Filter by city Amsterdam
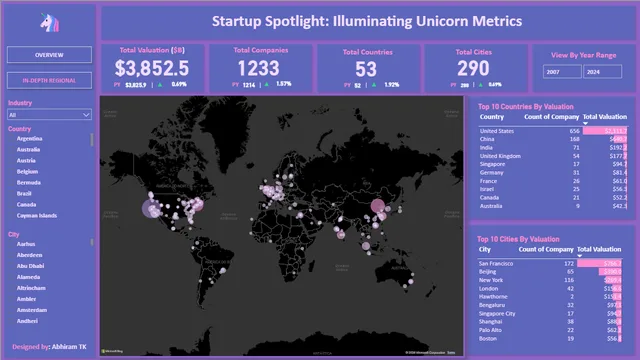Image resolution: width=640 pixels, height=360 pixels. click(32, 310)
